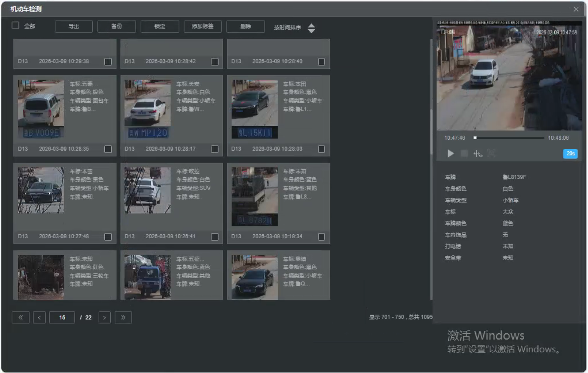
Task: Click the split-position icon beside stop
Action: (x=477, y=153)
